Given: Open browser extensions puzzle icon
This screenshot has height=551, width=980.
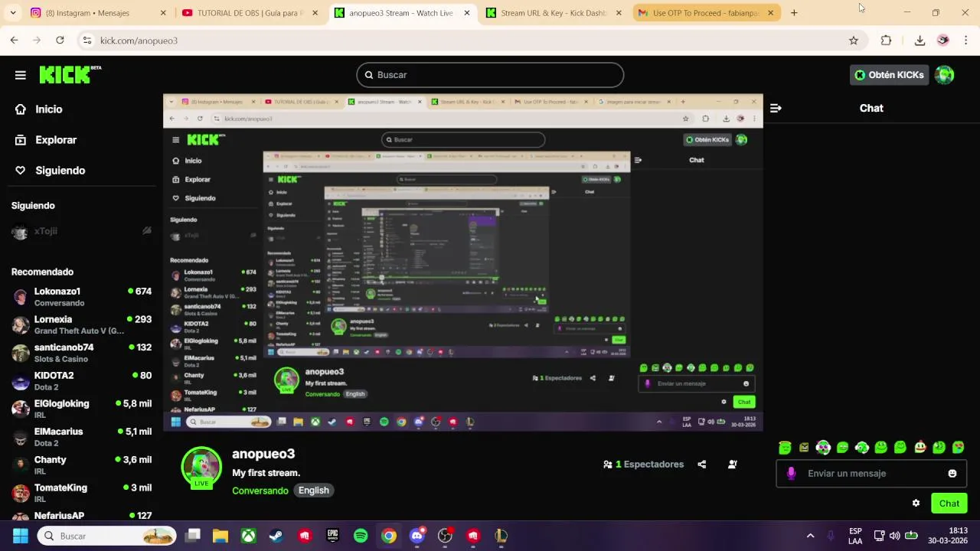Looking at the screenshot, I should pyautogui.click(x=886, y=41).
